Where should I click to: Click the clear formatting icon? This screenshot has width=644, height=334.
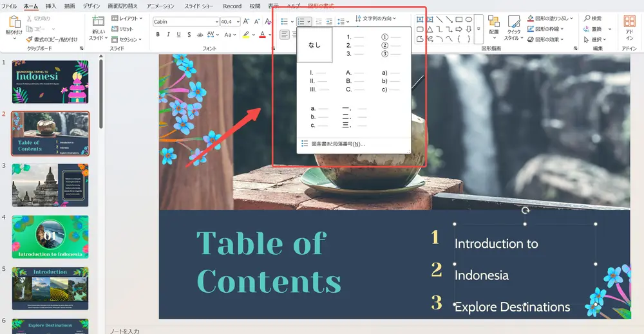click(268, 21)
